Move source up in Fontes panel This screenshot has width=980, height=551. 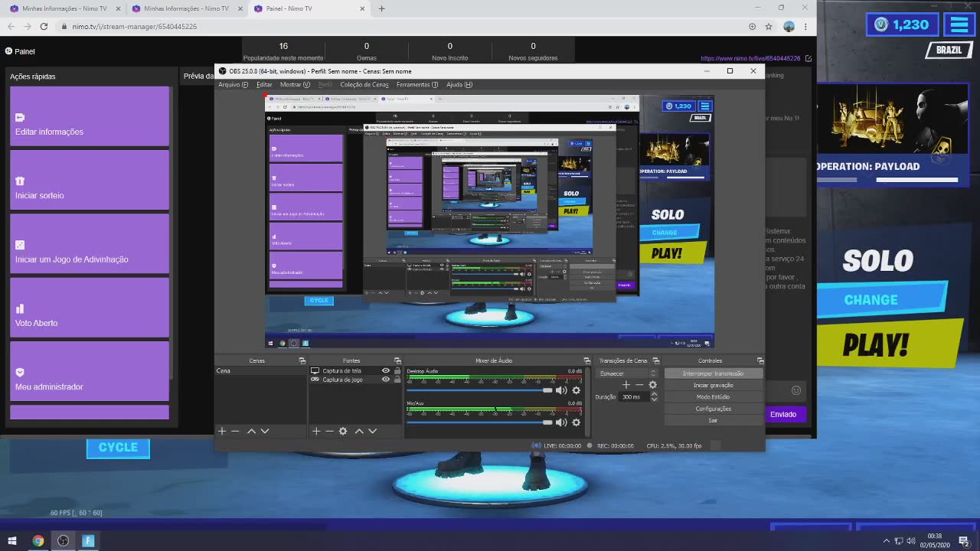point(359,431)
